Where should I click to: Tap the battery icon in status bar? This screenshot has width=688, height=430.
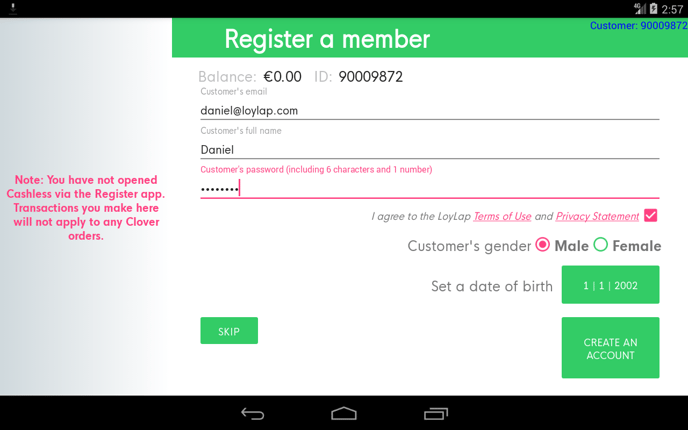[x=654, y=8]
